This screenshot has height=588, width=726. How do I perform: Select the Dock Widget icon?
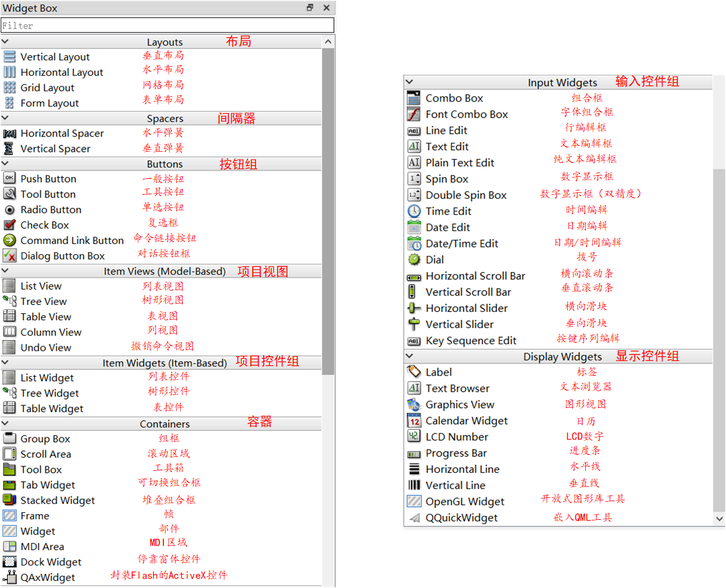coord(9,562)
